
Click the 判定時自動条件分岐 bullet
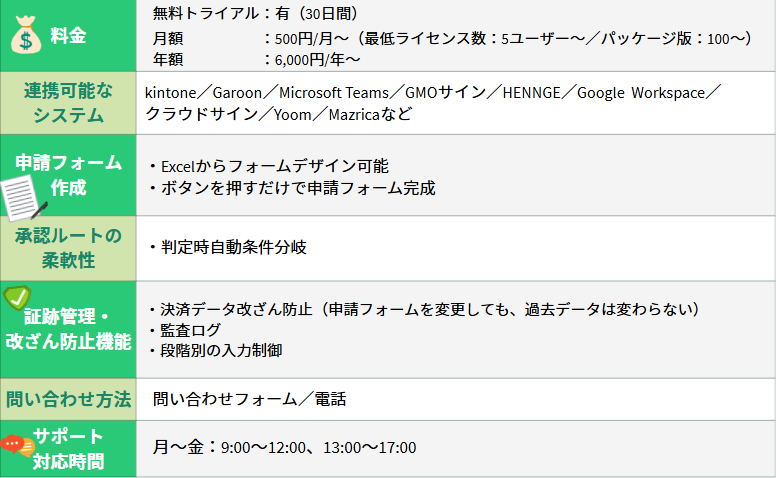tap(228, 247)
